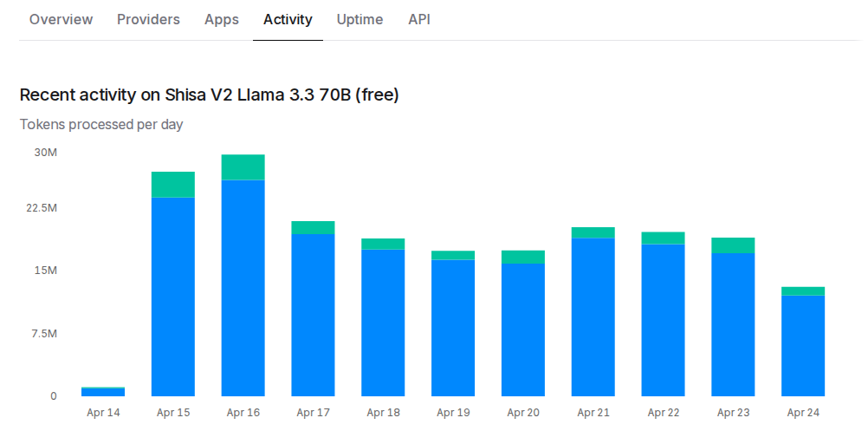Click the 'Apr 16' axis label
The width and height of the screenshot is (868, 444).
tap(243, 413)
